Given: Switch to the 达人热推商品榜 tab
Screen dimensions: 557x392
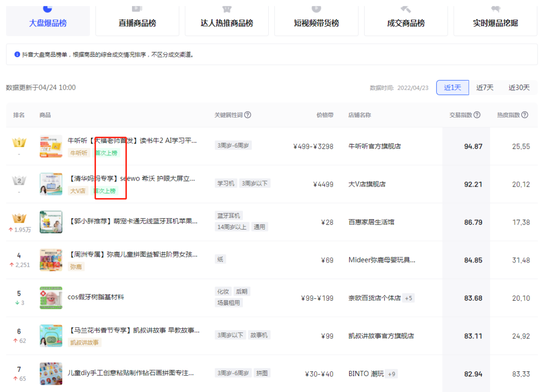Looking at the screenshot, I should point(226,20).
